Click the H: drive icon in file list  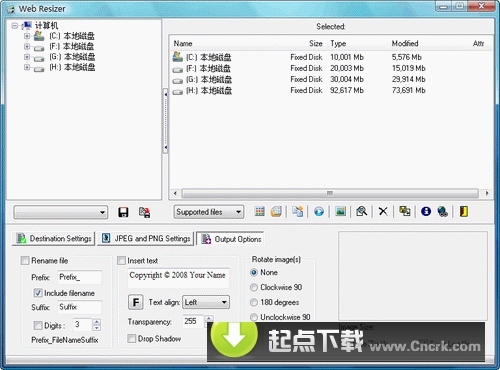pos(178,91)
